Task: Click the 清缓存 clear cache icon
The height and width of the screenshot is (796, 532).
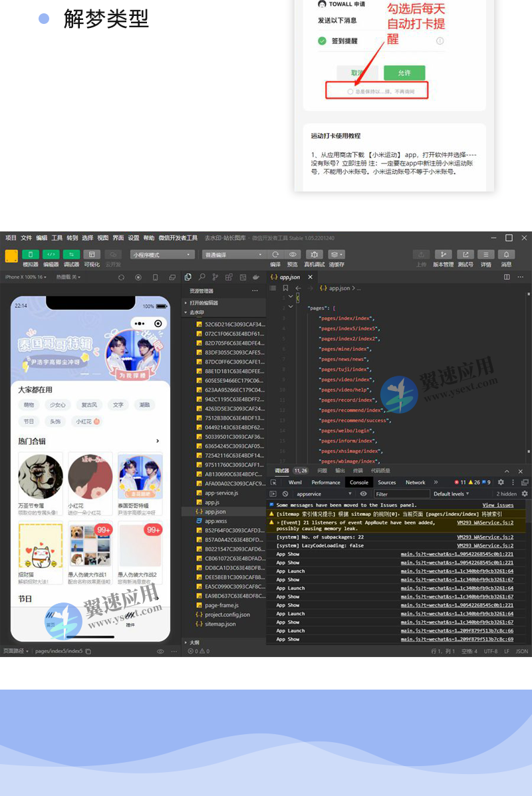Action: click(336, 254)
